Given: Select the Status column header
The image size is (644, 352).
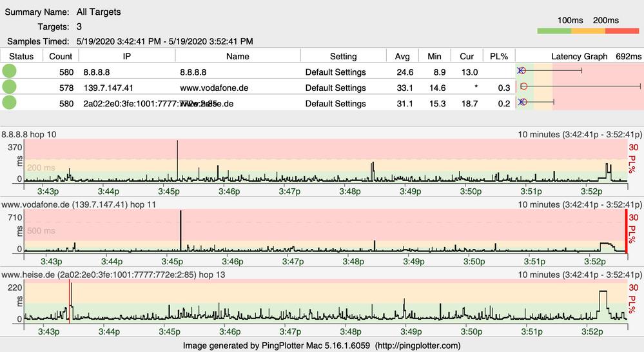Looking at the screenshot, I should click(21, 56).
